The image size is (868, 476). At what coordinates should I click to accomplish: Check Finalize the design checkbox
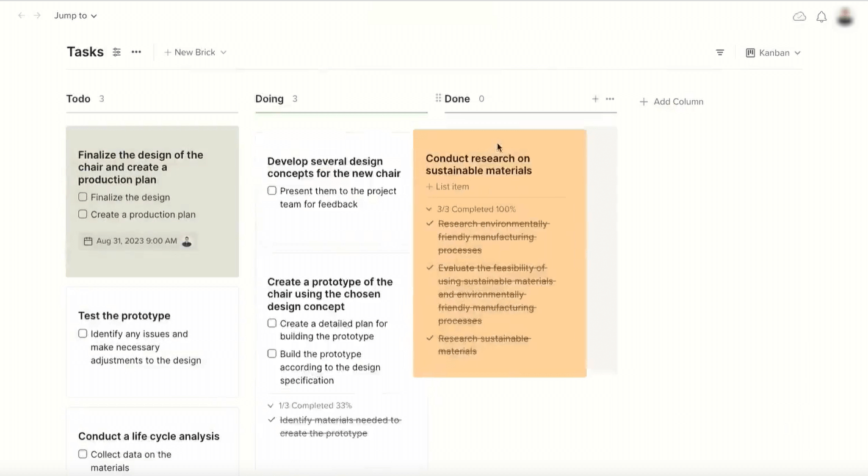click(x=82, y=197)
